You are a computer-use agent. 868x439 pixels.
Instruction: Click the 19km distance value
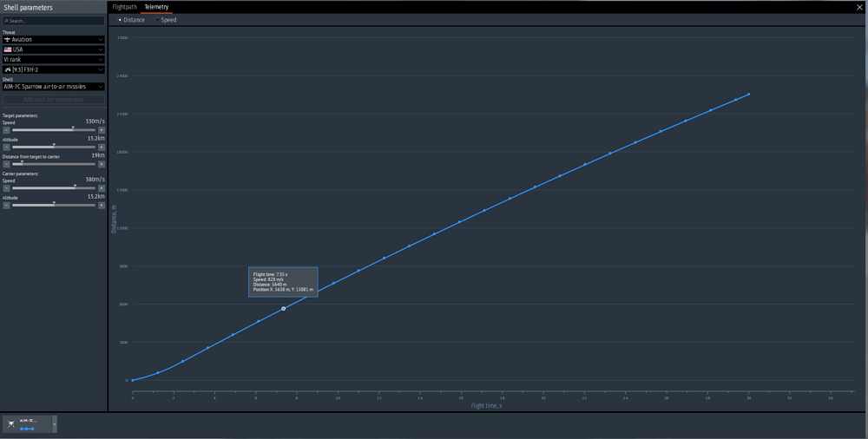(x=98, y=155)
